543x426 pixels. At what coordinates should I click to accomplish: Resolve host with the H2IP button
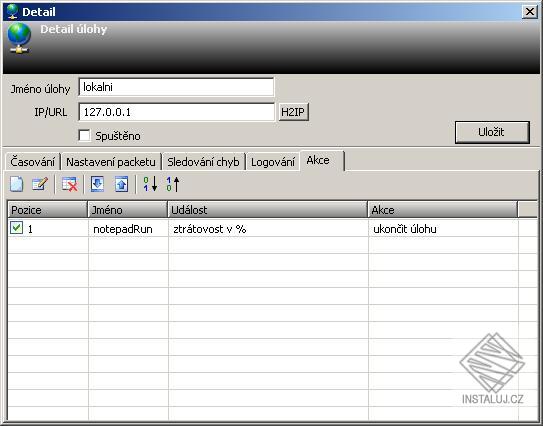pyautogui.click(x=293, y=112)
